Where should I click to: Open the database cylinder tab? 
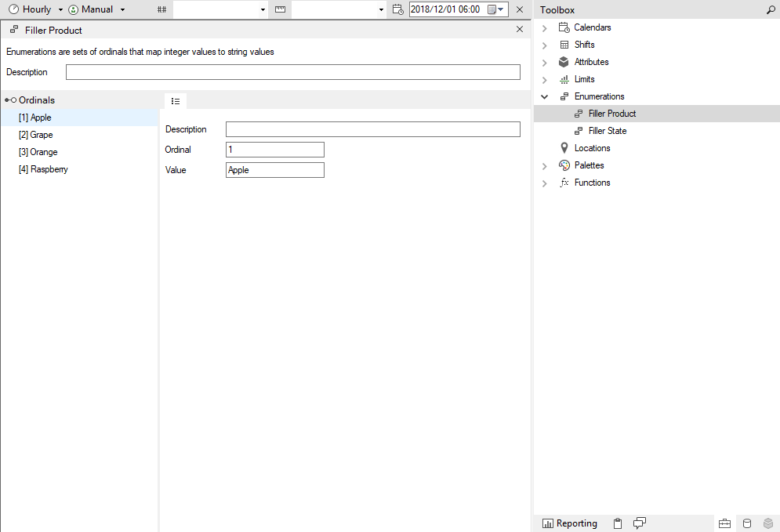coord(746,523)
